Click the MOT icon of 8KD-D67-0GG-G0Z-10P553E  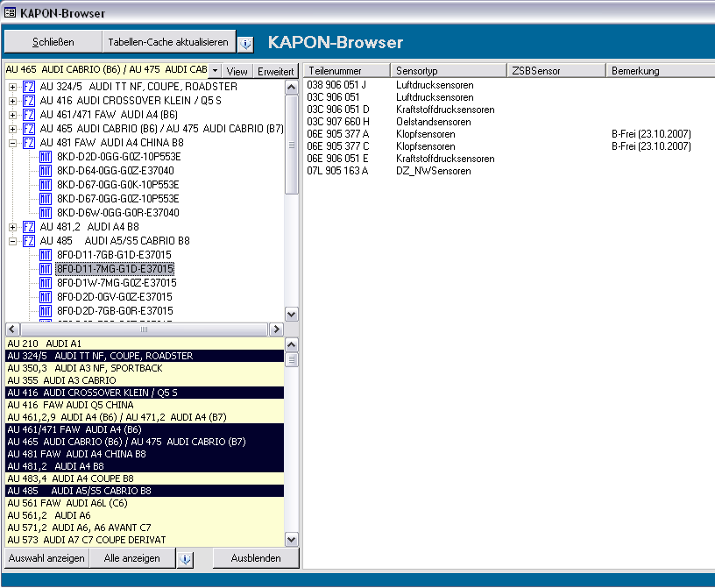[46, 199]
